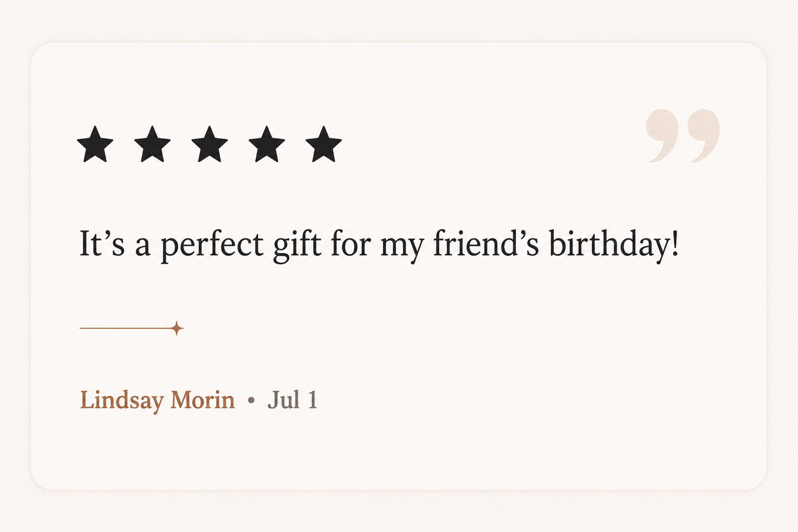Click the fifth and last rating star
798x532 pixels.
click(x=324, y=144)
